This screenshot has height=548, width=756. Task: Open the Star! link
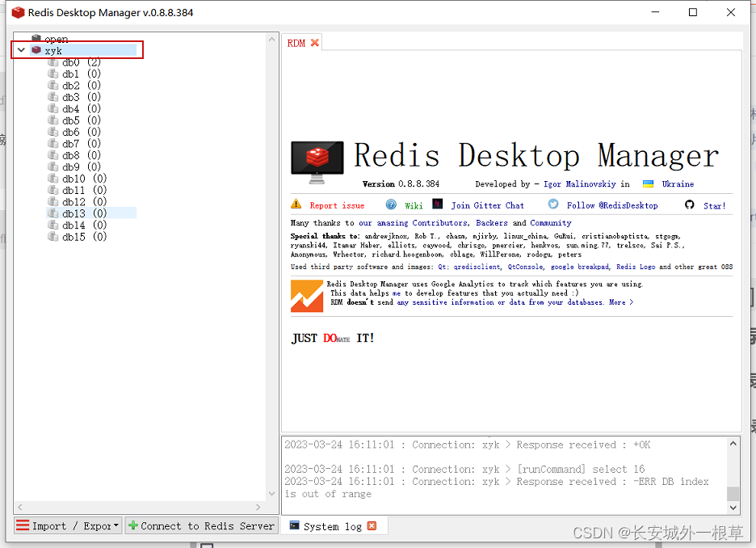click(x=715, y=206)
